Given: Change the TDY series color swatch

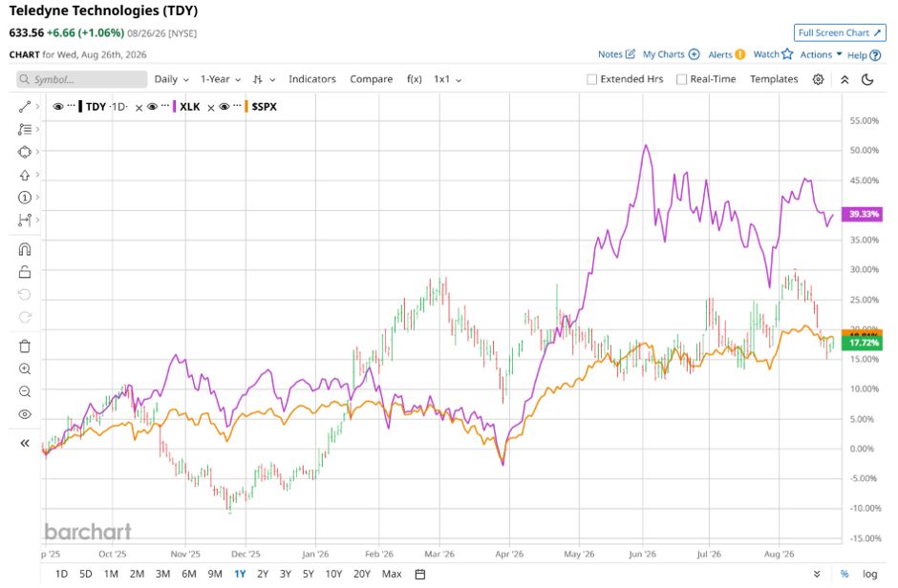Looking at the screenshot, I should (x=80, y=107).
